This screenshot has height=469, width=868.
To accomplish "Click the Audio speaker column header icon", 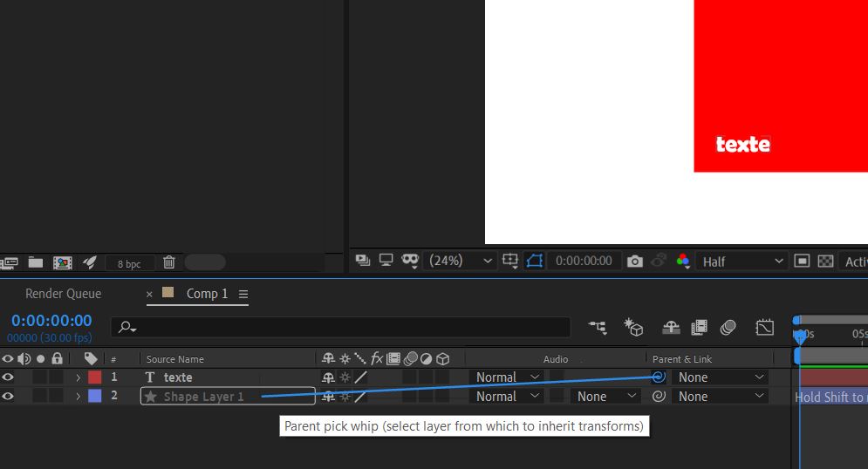I will point(24,359).
